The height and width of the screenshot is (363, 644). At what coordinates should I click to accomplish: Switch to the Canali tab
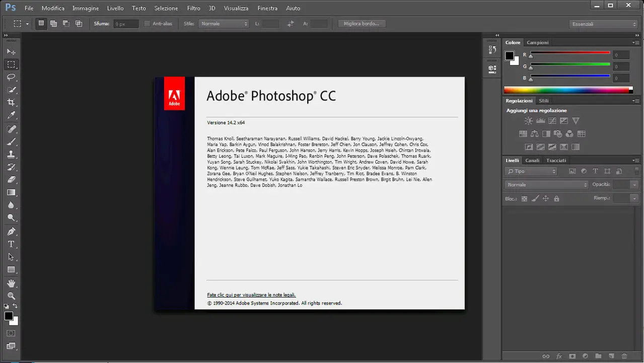point(532,161)
